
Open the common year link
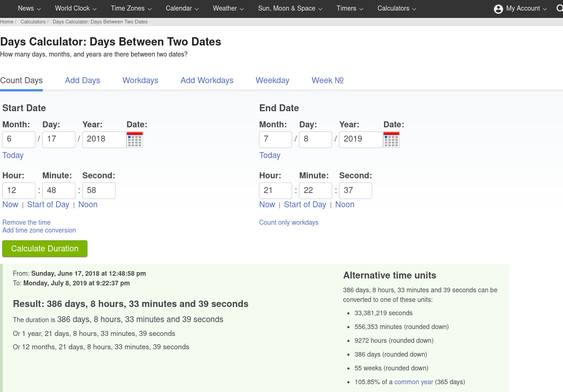coord(414,382)
